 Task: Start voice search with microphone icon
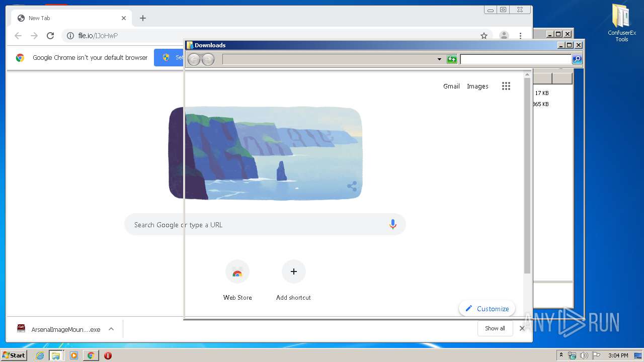coord(393,225)
